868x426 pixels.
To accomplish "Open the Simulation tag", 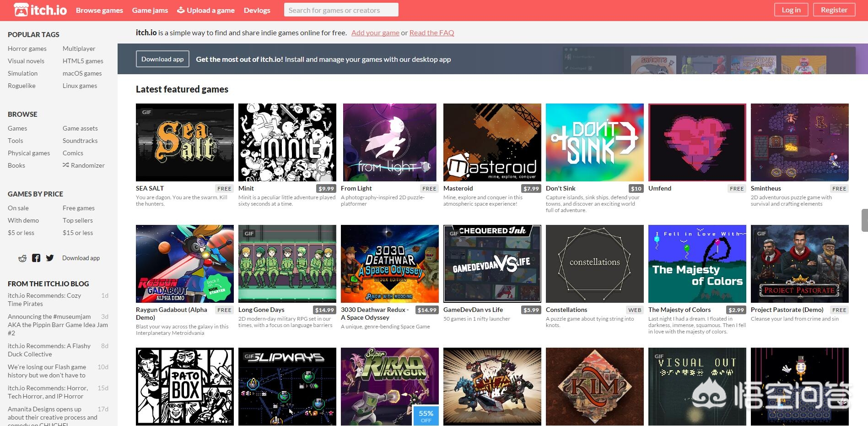I will coord(23,73).
